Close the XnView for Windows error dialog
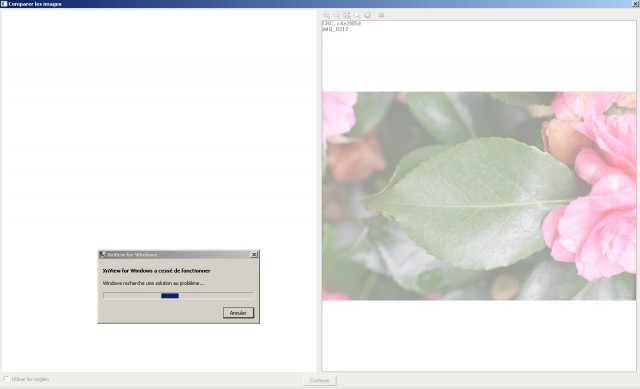This screenshot has height=389, width=640. [254, 255]
